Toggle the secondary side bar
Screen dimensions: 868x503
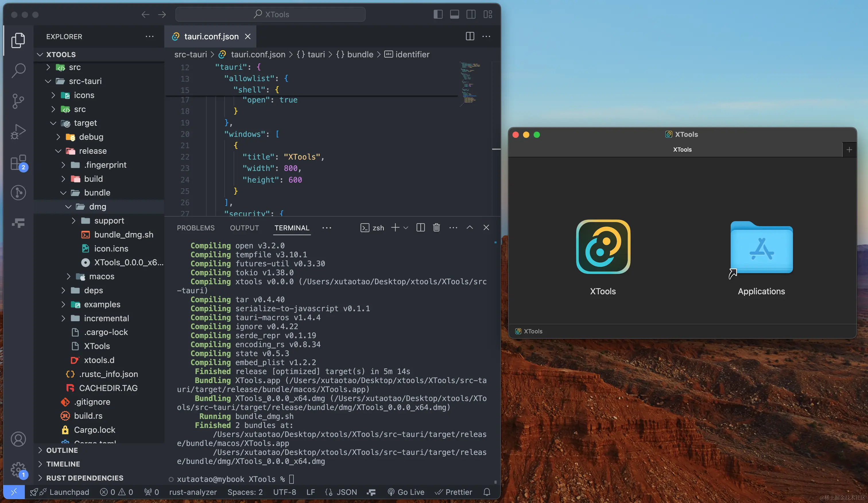click(471, 14)
